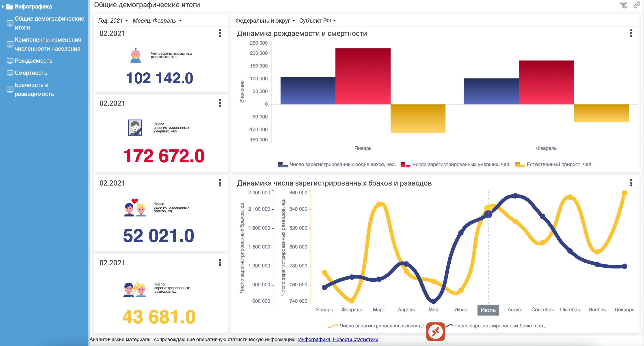644x346 pixels.
Task: Click the Июль marker on the line chart axis
Action: click(488, 310)
